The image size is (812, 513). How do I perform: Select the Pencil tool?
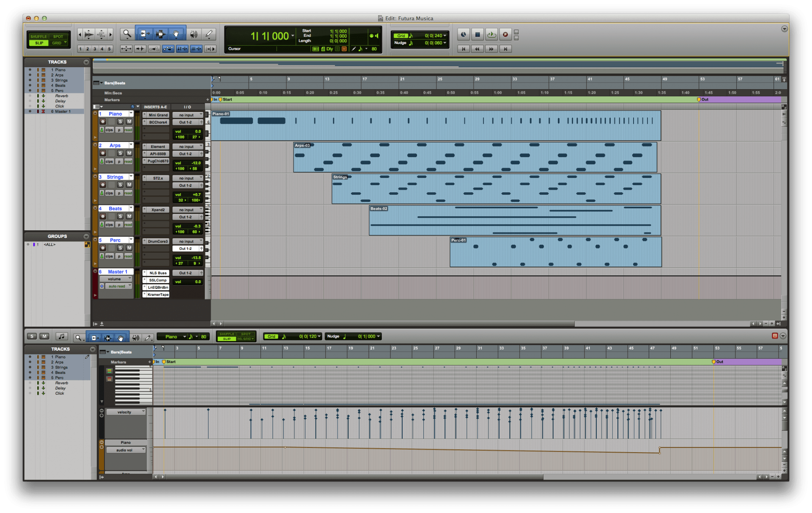(208, 34)
